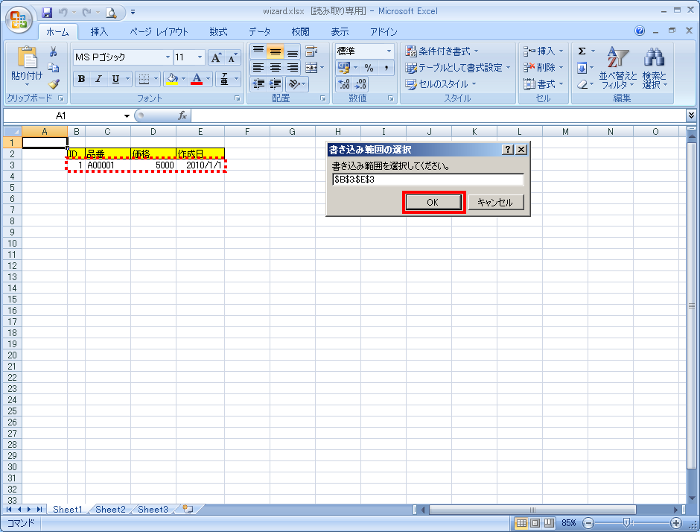
Task: Click the Save icon in quick access toolbar
Action: (x=47, y=13)
